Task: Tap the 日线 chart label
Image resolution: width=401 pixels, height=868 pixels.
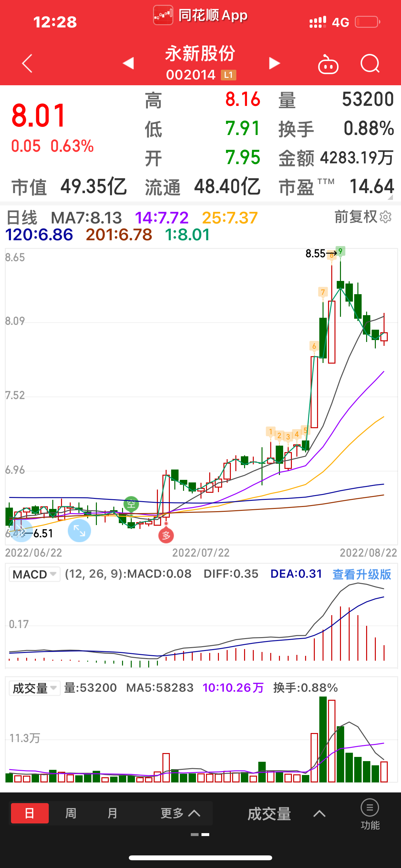Action: tap(22, 218)
